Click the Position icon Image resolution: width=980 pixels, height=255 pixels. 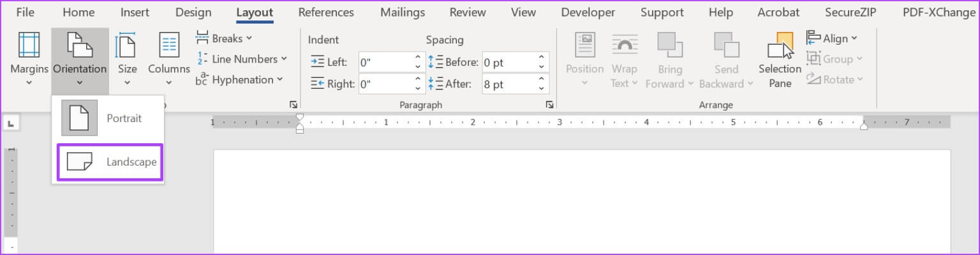[585, 45]
